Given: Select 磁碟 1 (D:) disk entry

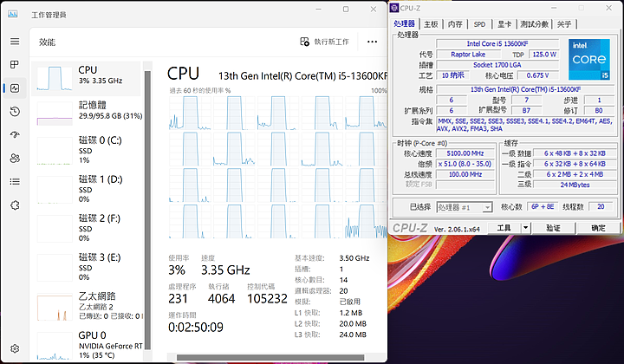Looking at the screenshot, I should 87,189.
